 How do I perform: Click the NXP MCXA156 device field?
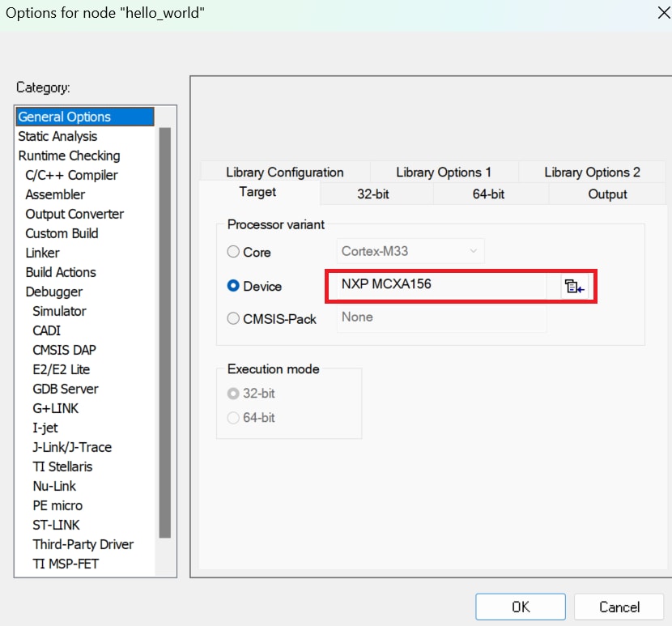tap(442, 285)
